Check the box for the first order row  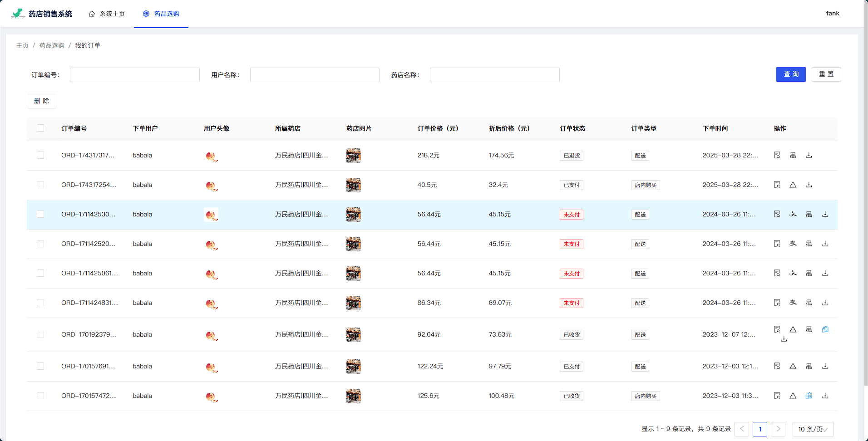40,155
